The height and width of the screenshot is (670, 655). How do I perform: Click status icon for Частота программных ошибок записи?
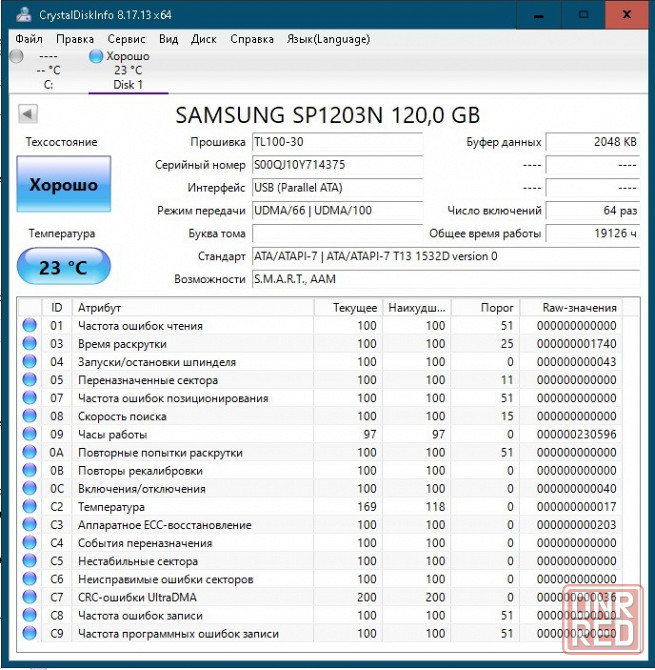pyautogui.click(x=29, y=633)
